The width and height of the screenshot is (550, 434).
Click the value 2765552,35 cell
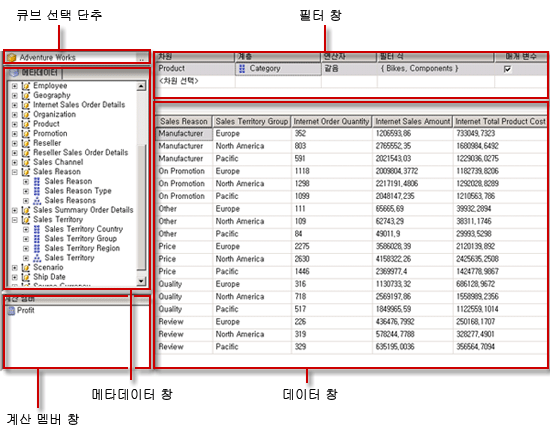(412, 146)
